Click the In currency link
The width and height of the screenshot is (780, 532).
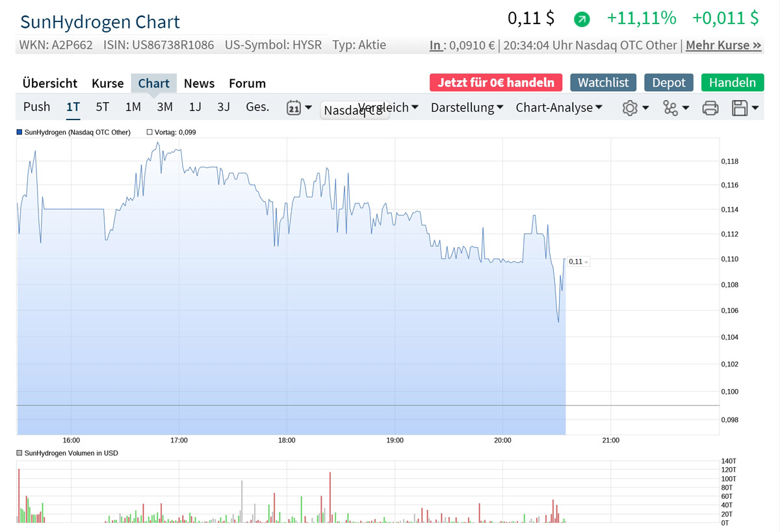pyautogui.click(x=436, y=45)
